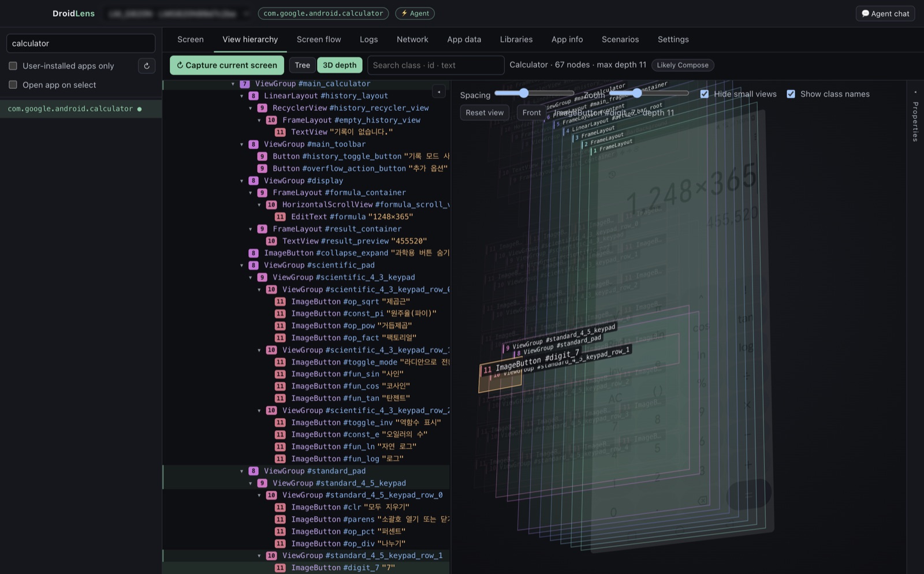Image resolution: width=924 pixels, height=574 pixels.
Task: Uncheck Hide small views
Action: coord(705,94)
